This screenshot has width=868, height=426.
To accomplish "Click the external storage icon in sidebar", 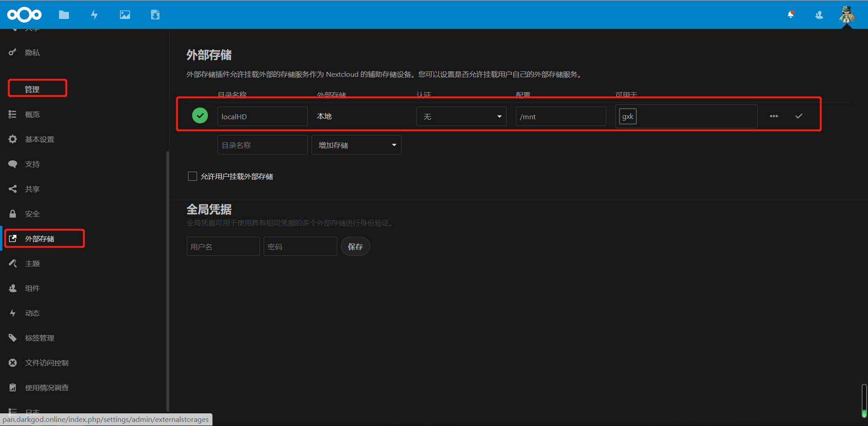I will [x=13, y=239].
